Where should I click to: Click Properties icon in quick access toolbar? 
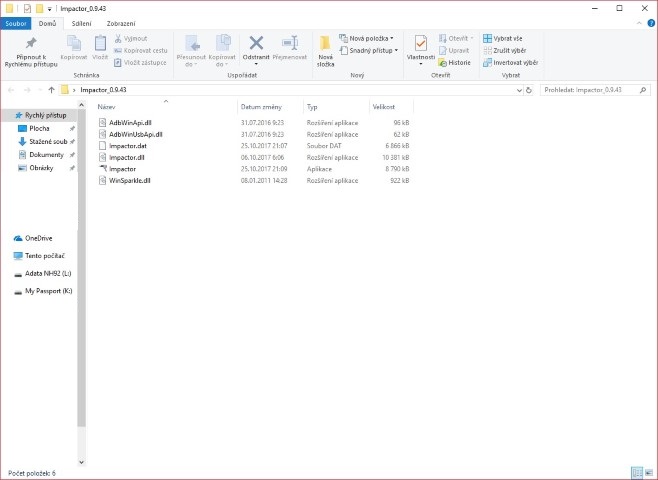click(x=27, y=8)
